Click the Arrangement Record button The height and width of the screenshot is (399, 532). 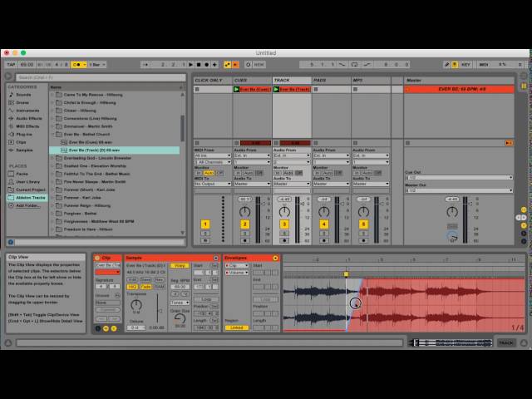[207, 65]
